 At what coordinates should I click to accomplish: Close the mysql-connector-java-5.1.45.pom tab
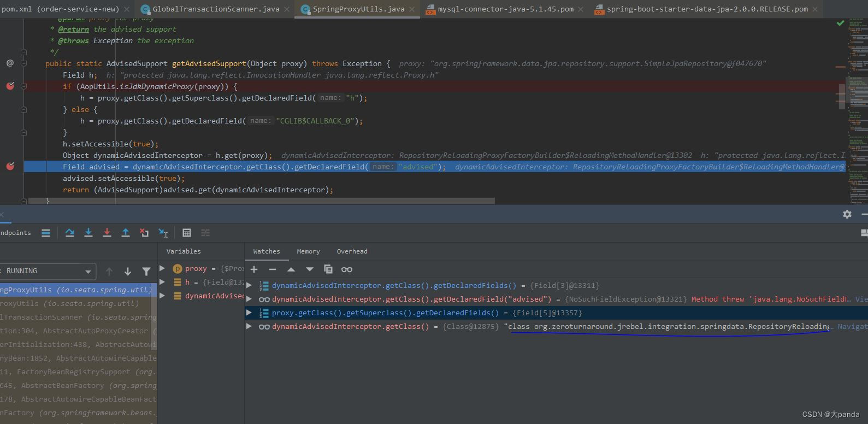click(581, 9)
